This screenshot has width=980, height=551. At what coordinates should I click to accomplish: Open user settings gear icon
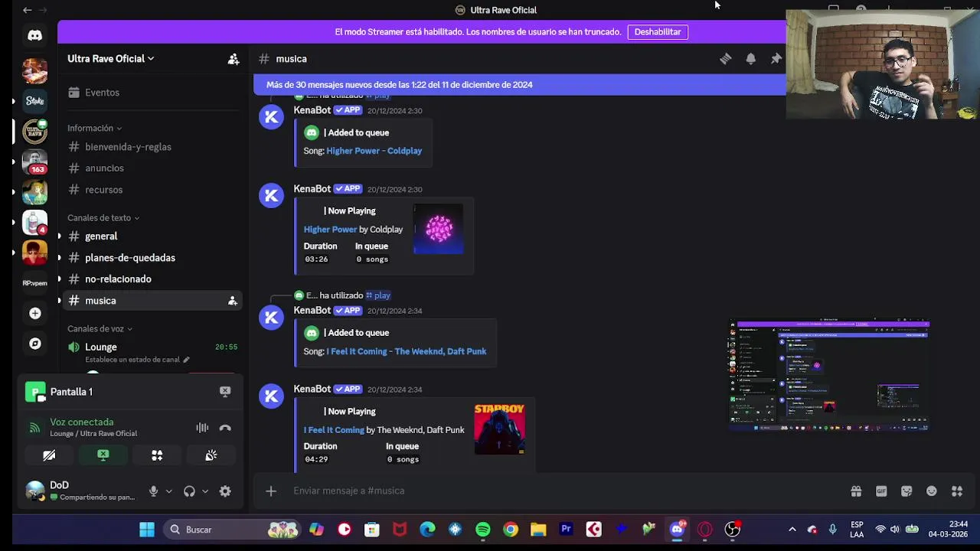225,491
